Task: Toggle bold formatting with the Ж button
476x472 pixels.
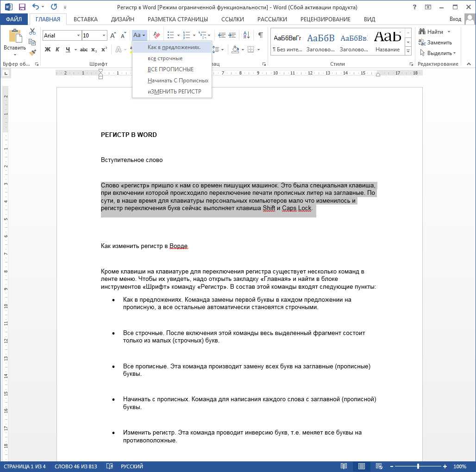Action: (x=48, y=50)
